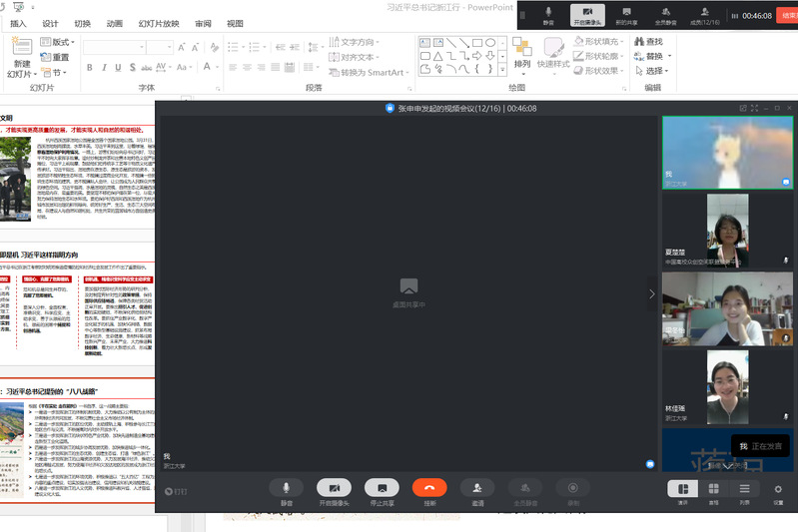Select the oval shape in shapes gallery
This screenshot has width=798, height=532.
pyautogui.click(x=490, y=43)
